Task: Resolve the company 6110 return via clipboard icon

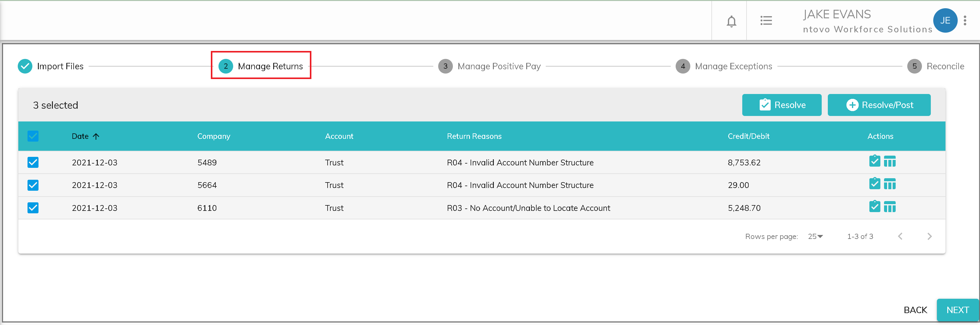Action: tap(874, 207)
